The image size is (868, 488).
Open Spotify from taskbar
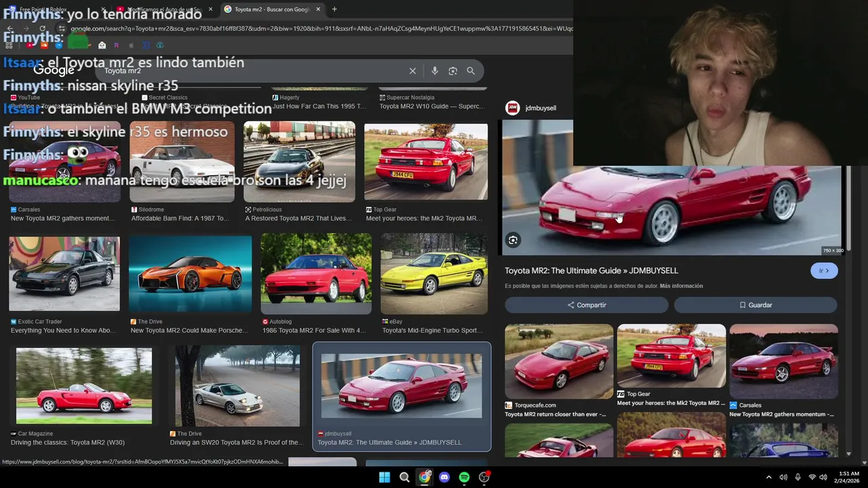[x=464, y=477]
